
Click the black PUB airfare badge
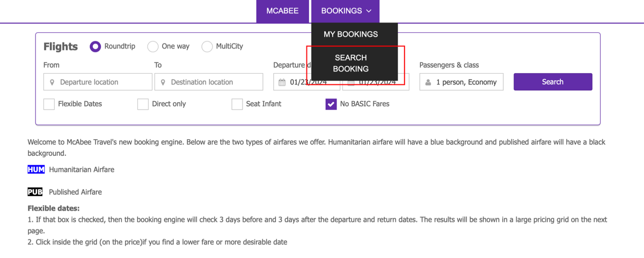(x=35, y=192)
